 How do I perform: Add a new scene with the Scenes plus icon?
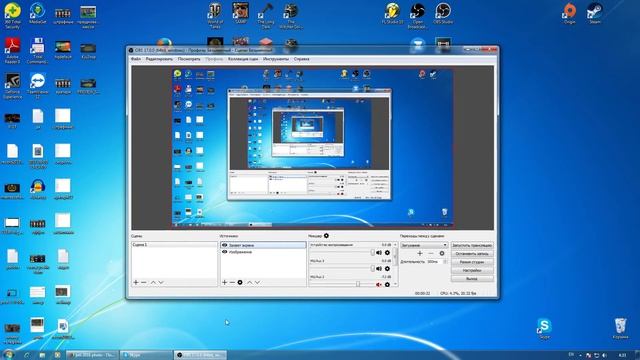(136, 282)
